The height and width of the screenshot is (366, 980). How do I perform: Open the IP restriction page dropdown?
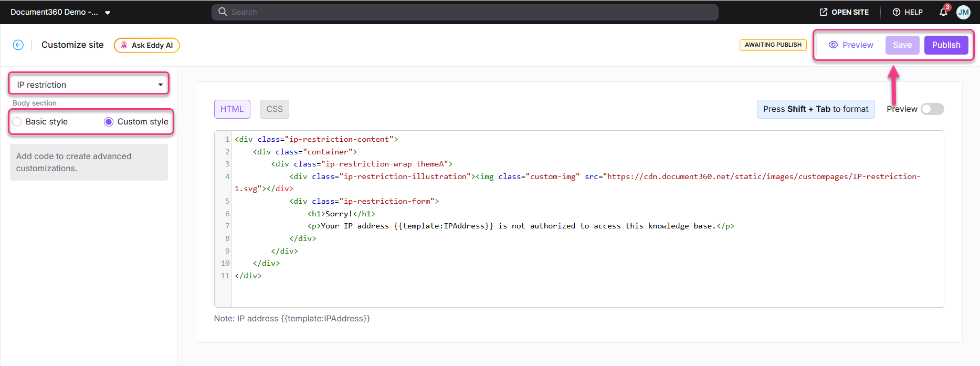(x=89, y=85)
